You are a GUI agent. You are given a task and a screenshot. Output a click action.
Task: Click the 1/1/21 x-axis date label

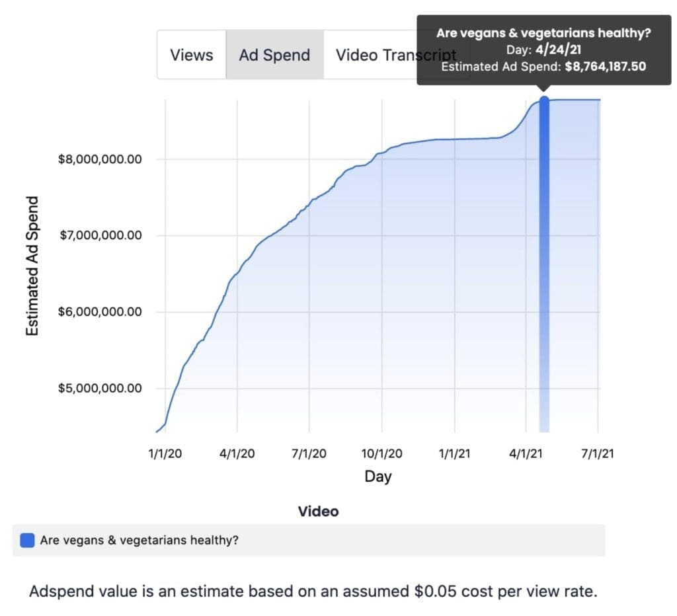click(455, 454)
